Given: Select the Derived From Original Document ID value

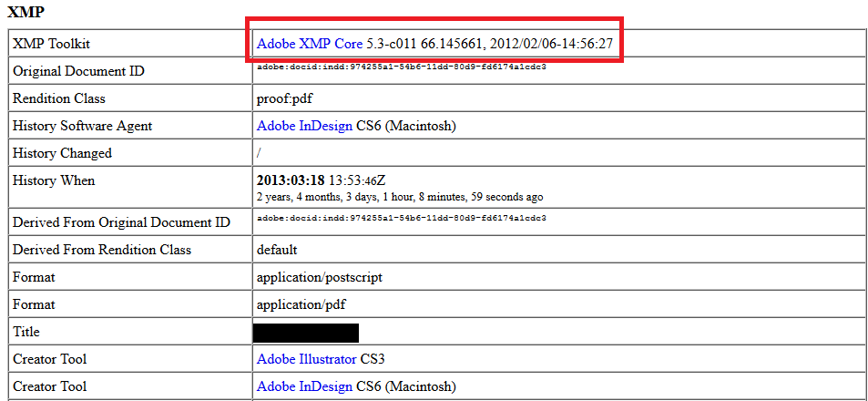Looking at the screenshot, I should click(x=402, y=218).
